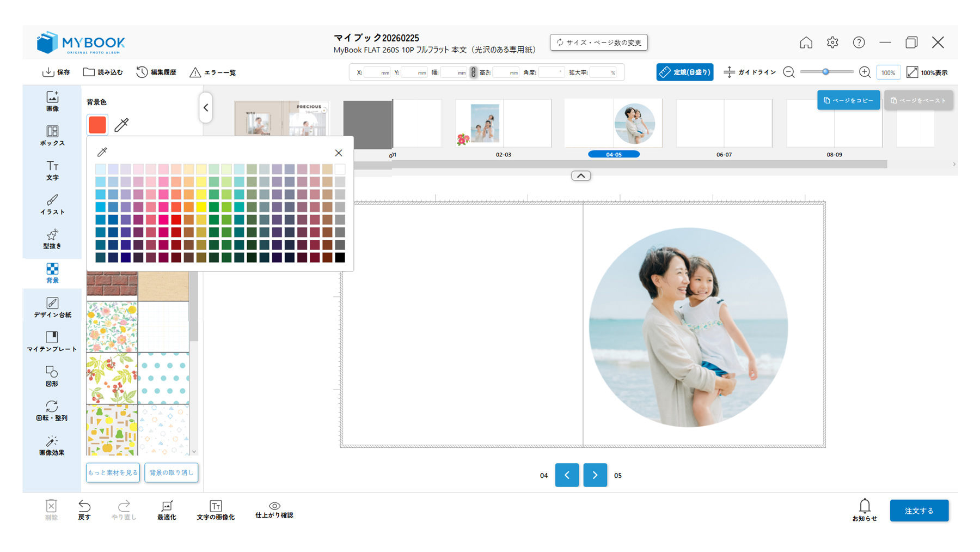Select the brick background pattern
Image resolution: width=980 pixels, height=552 pixels.
click(112, 286)
